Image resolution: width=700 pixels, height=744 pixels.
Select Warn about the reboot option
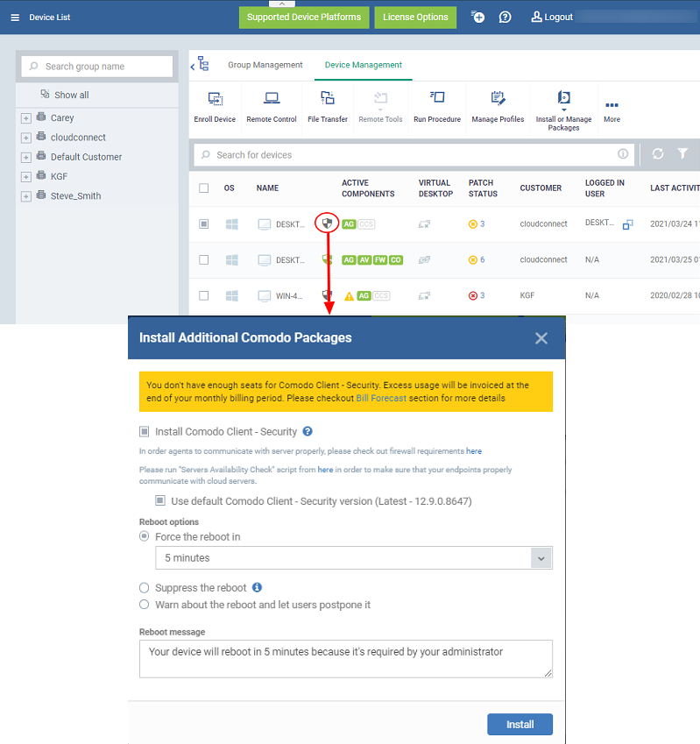(145, 605)
